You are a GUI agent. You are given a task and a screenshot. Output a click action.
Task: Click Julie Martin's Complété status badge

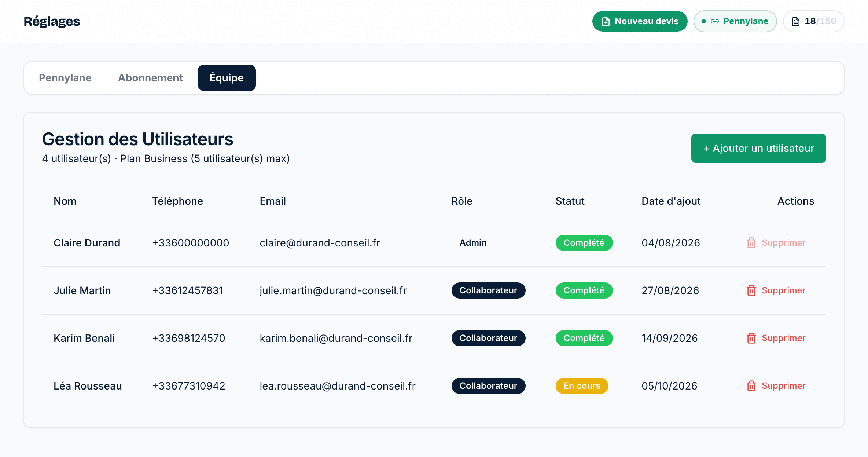(584, 290)
